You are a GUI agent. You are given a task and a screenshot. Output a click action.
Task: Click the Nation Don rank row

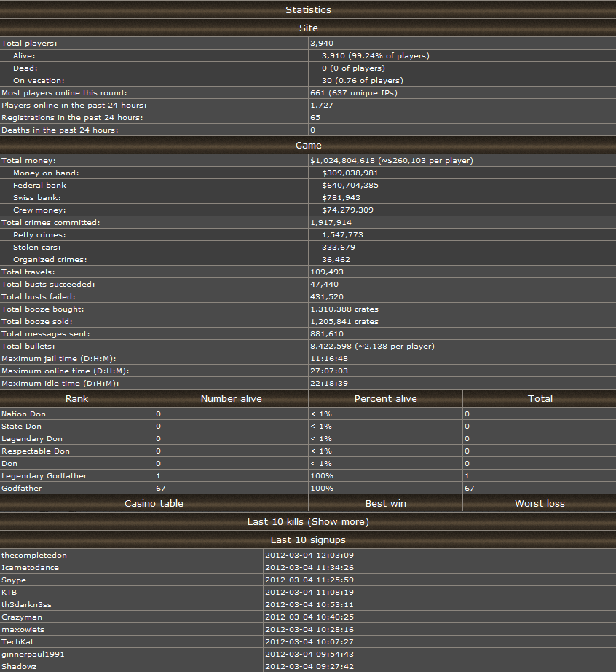[308, 414]
